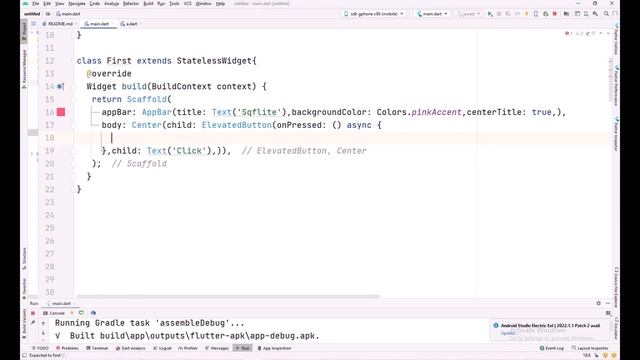Viewport: 640px width, 360px height.
Task: Click the main.dart breadcrumb in navigation bar
Action: coord(68,14)
